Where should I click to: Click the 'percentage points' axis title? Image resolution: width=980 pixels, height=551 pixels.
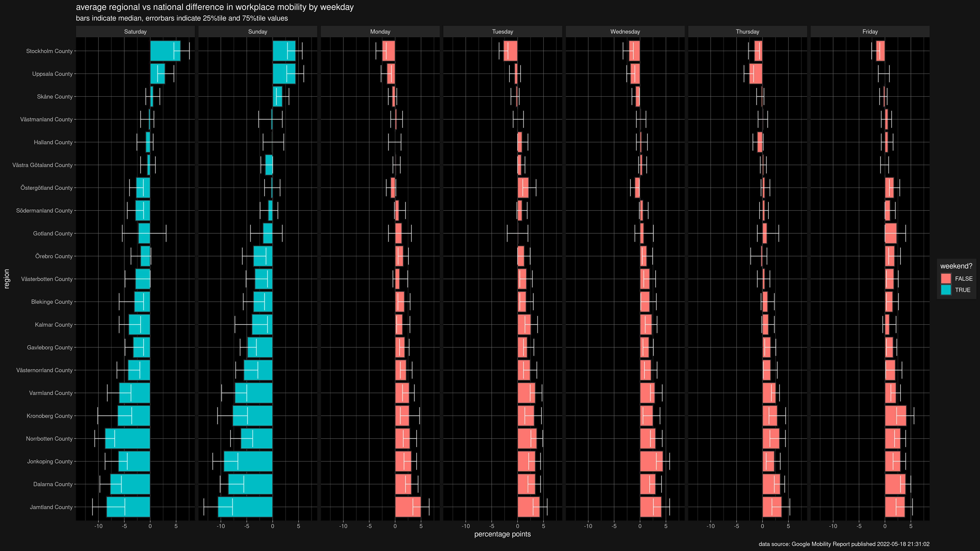pos(502,534)
